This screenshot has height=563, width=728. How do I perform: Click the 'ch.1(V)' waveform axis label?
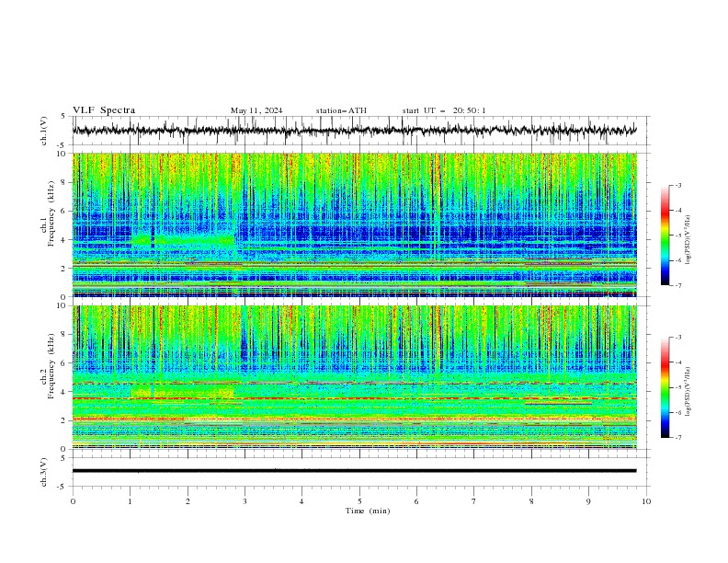44,131
